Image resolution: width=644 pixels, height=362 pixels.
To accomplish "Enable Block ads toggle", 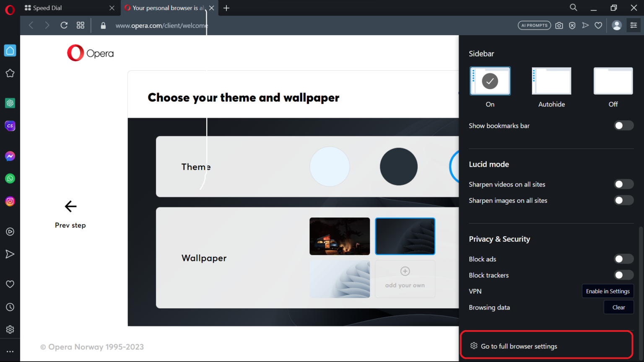I will point(624,259).
